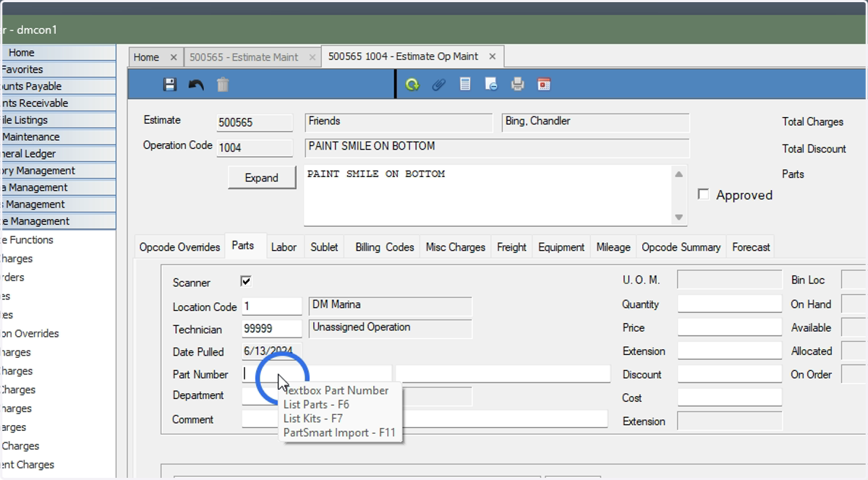Click the Price input field
The height and width of the screenshot is (480, 868).
(x=730, y=327)
